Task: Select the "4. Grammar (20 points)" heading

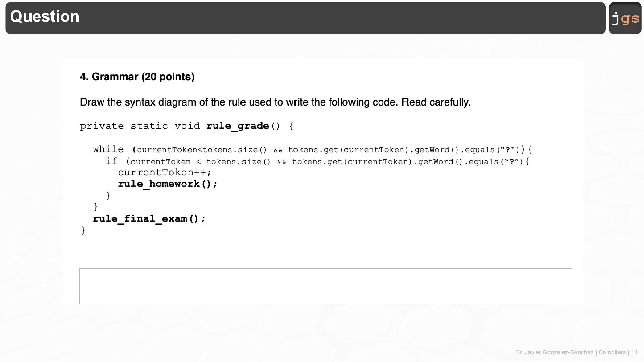Action: 137,77
